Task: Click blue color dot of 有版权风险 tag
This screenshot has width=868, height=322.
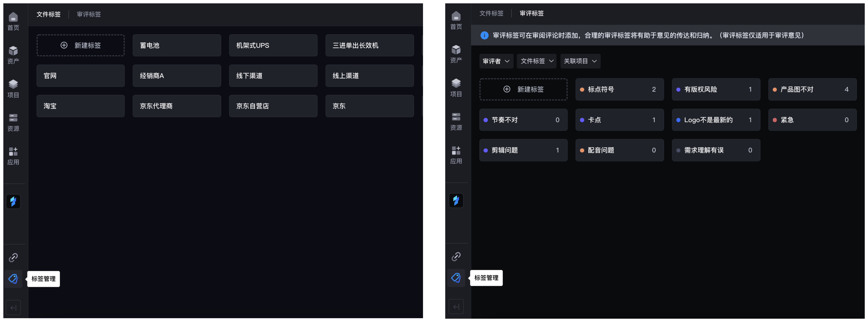Action: [678, 90]
